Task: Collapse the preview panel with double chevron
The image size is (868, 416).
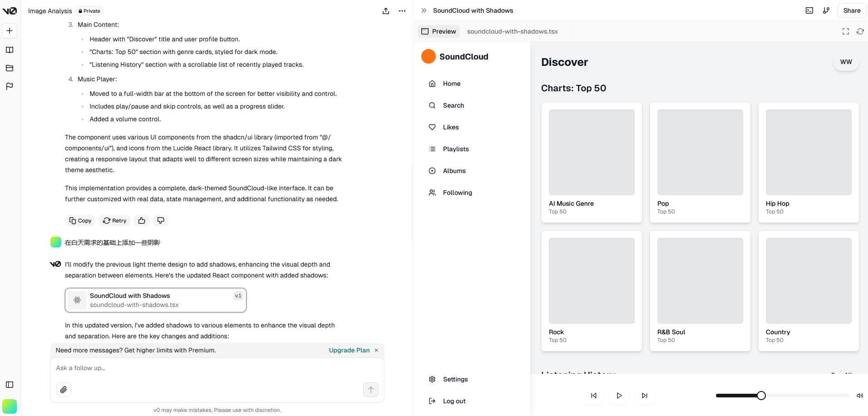Action: click(424, 10)
